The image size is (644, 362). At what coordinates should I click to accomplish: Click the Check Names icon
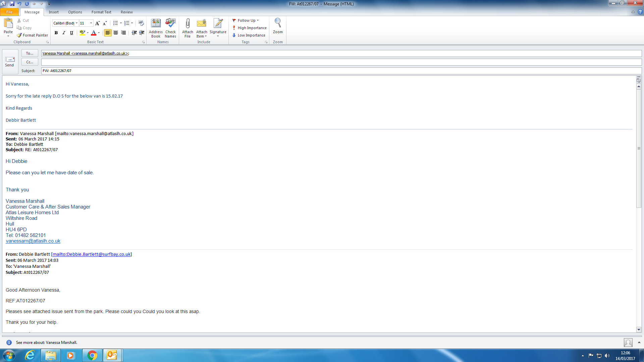(170, 28)
